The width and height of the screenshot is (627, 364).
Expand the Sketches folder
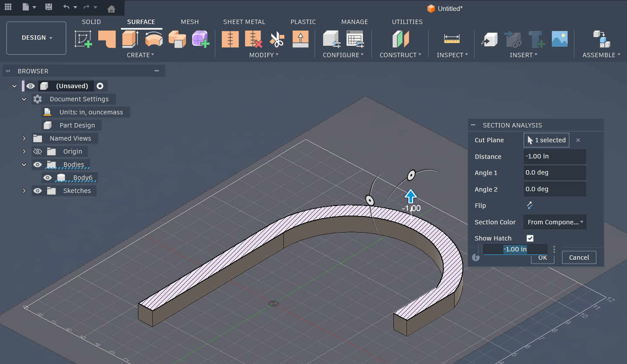pos(24,191)
